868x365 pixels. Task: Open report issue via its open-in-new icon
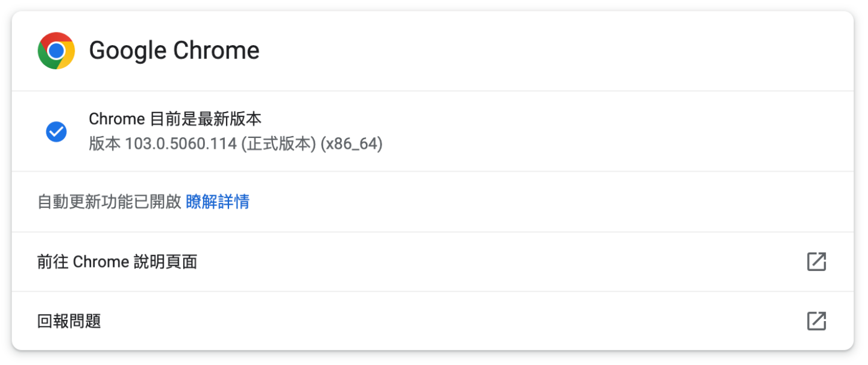(x=817, y=322)
